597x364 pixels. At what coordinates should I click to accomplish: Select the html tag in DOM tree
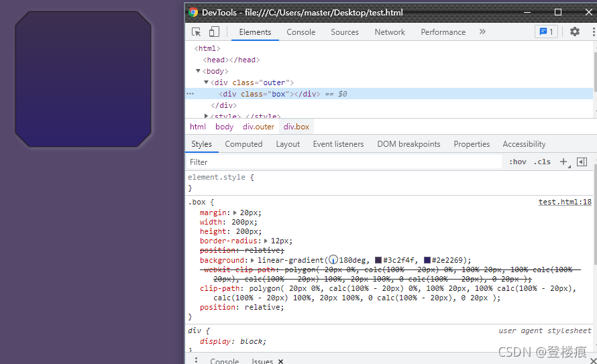point(207,48)
